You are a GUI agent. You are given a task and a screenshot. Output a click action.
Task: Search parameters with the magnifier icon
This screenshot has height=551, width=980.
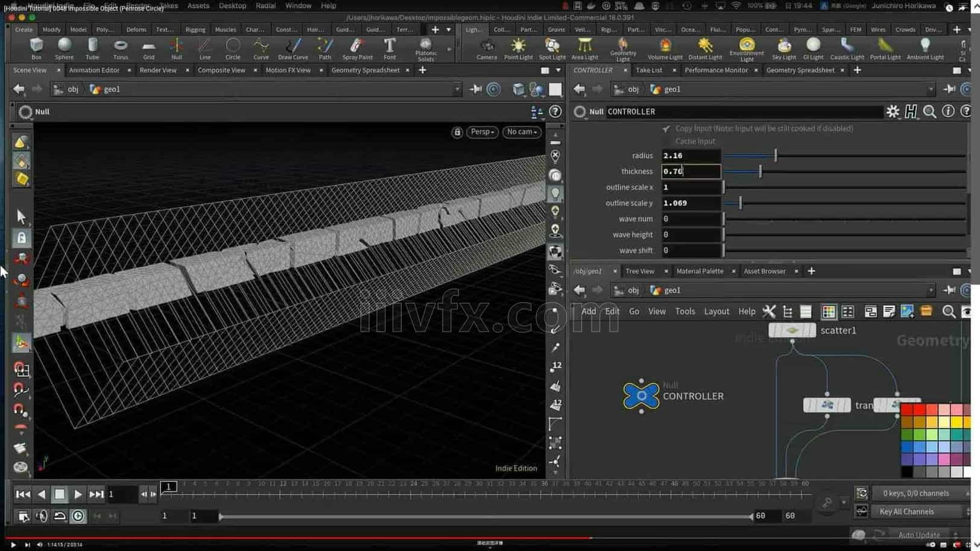tap(929, 112)
